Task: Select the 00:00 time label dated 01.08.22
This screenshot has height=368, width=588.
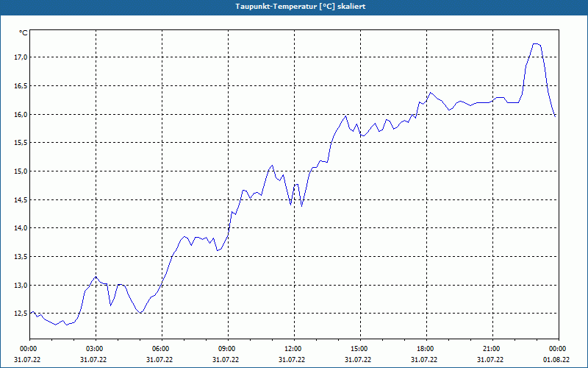Action: pos(557,349)
